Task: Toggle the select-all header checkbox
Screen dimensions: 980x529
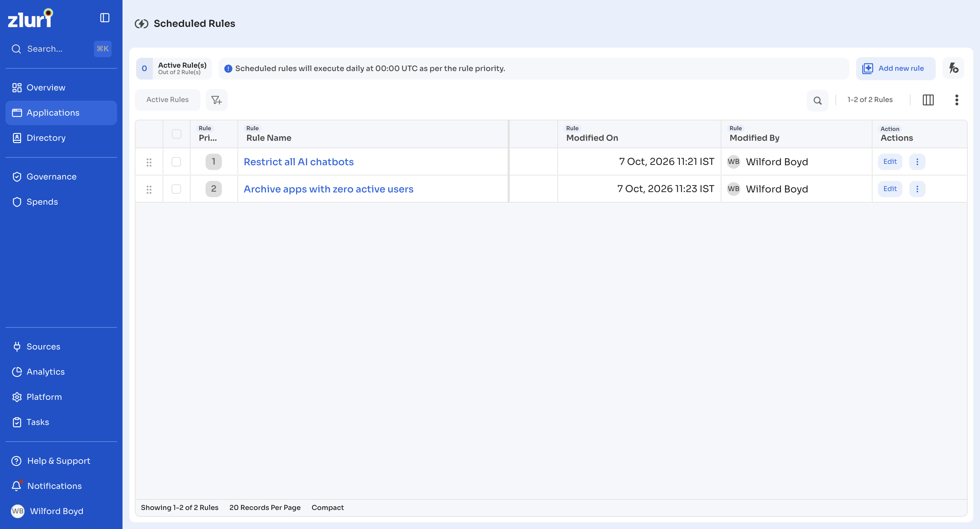Action: (x=176, y=134)
